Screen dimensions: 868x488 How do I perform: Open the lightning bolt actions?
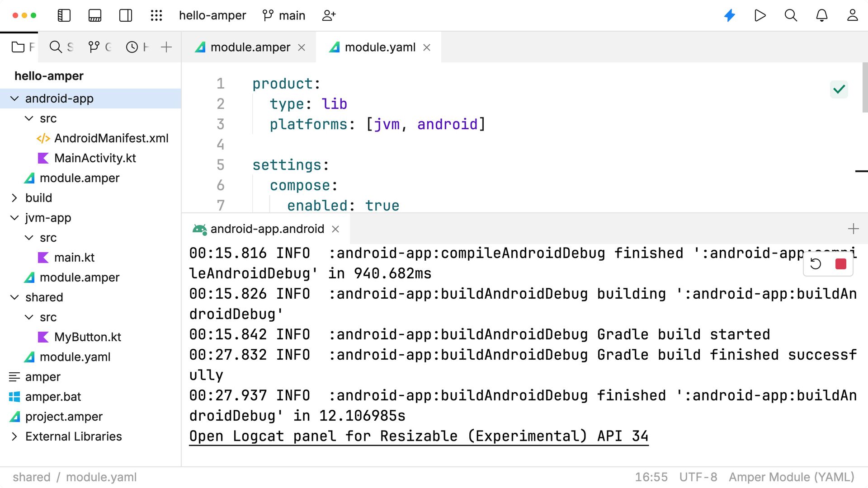point(730,15)
